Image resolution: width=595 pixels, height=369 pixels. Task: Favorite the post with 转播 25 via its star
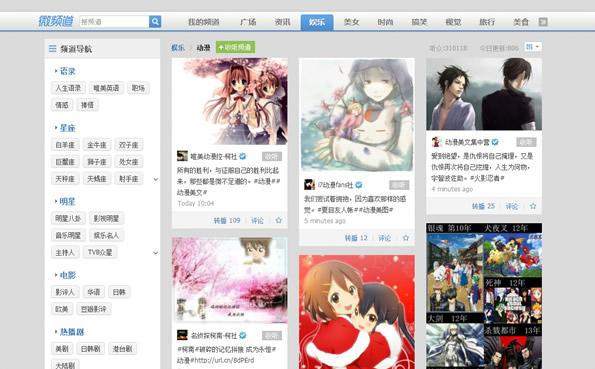tap(533, 206)
